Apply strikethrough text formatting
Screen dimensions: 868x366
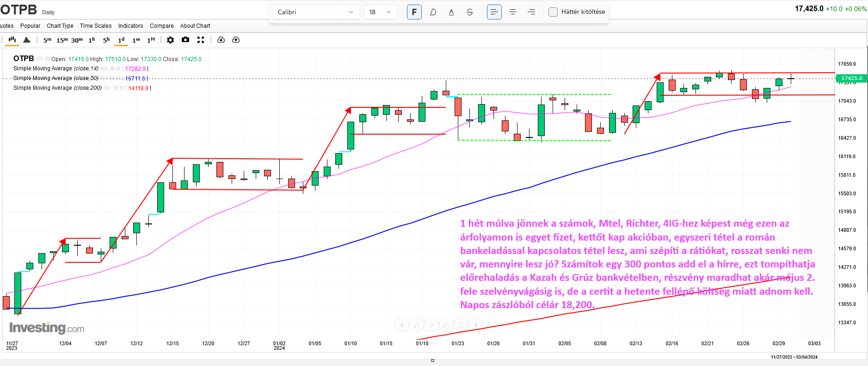click(x=470, y=12)
